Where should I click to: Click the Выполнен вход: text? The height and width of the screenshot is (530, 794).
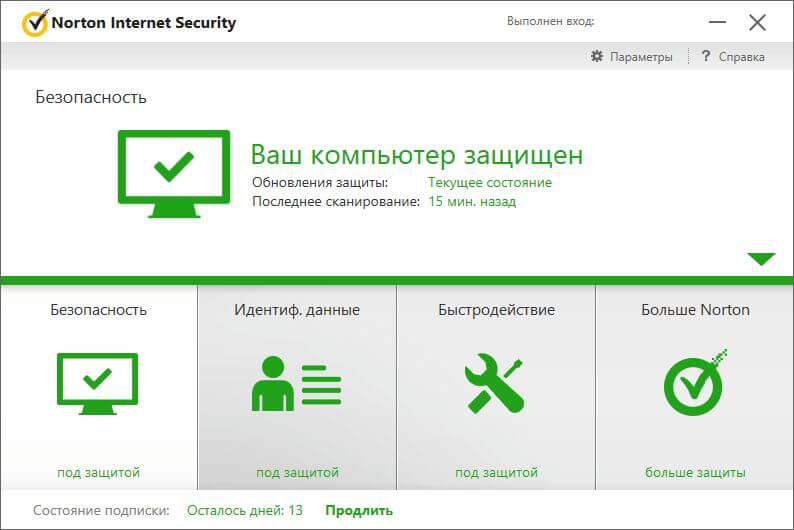pos(550,21)
